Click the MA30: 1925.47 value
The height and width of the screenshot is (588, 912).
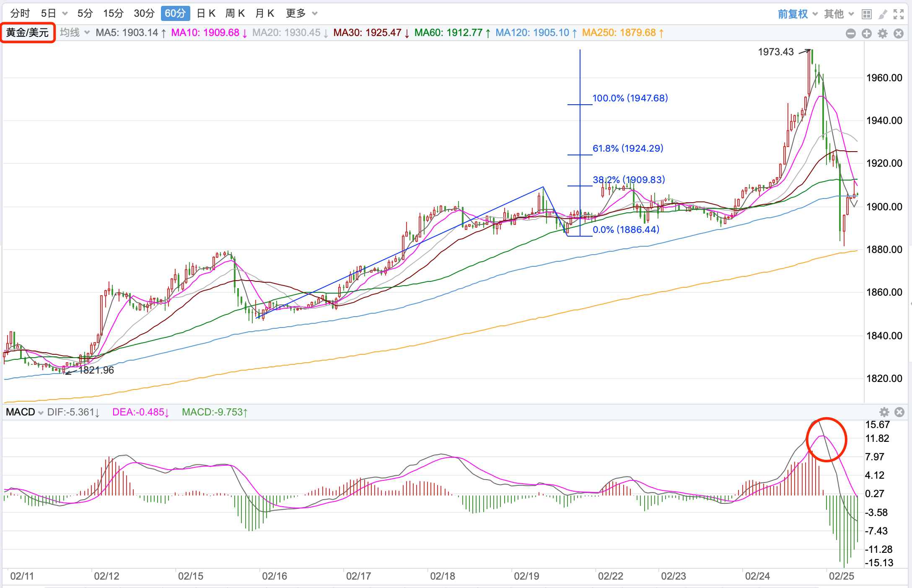[371, 33]
